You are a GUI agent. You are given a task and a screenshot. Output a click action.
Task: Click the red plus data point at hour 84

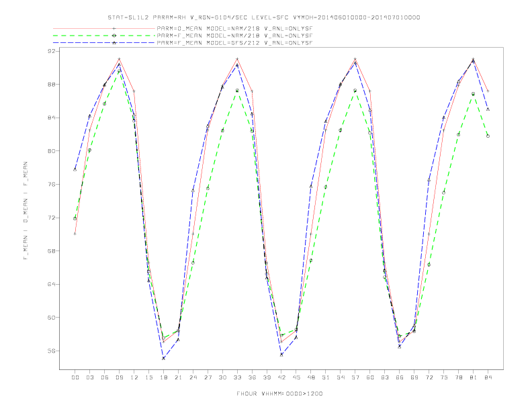click(x=488, y=91)
